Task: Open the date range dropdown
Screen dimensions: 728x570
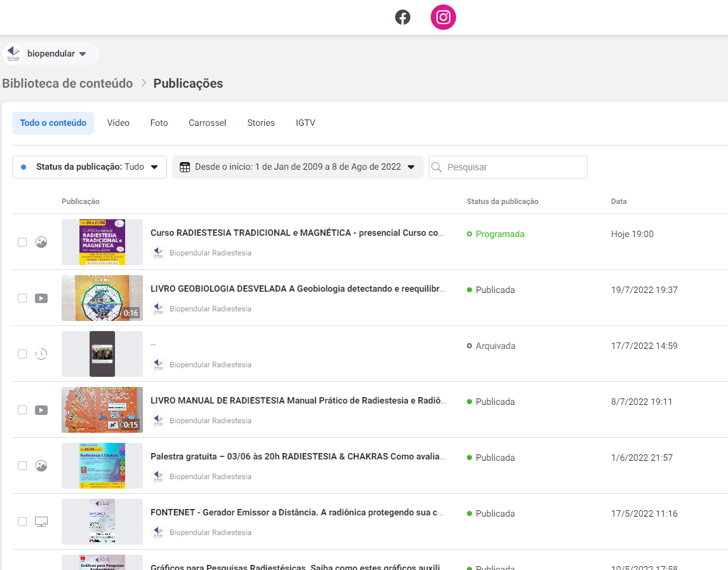Action: click(297, 167)
